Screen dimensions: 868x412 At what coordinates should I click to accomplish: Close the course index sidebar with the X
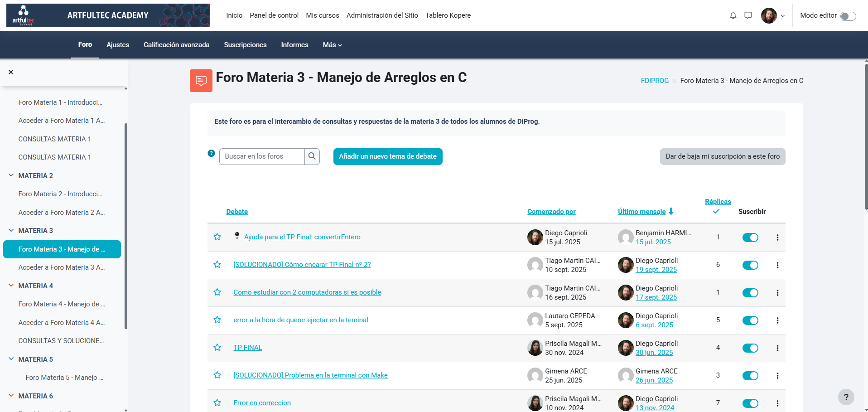10,72
